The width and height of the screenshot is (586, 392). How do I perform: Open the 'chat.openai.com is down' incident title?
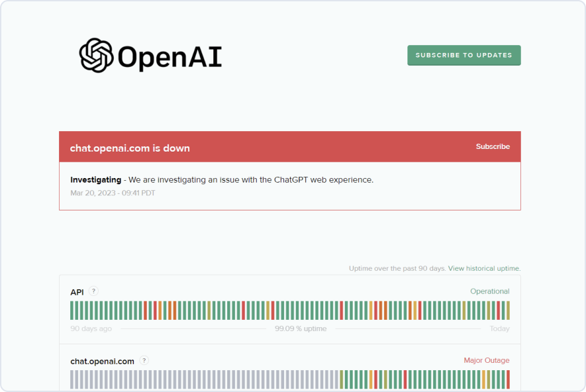130,148
